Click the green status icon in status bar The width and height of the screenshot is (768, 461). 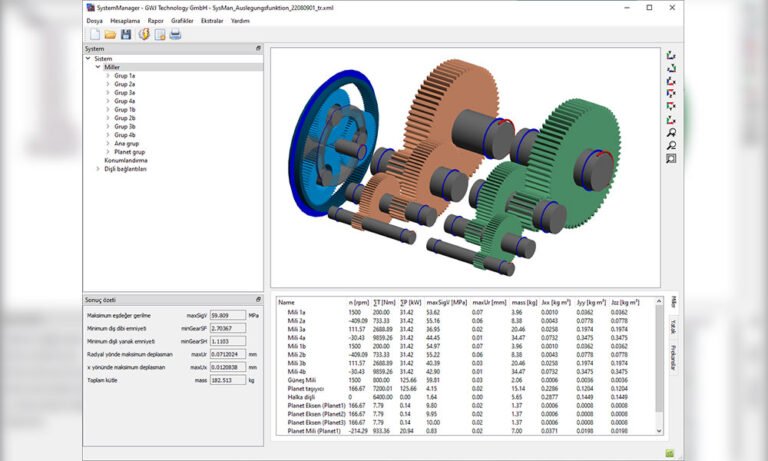(x=670, y=454)
